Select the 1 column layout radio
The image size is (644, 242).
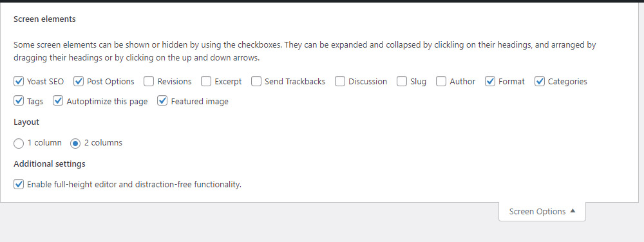[x=19, y=143]
